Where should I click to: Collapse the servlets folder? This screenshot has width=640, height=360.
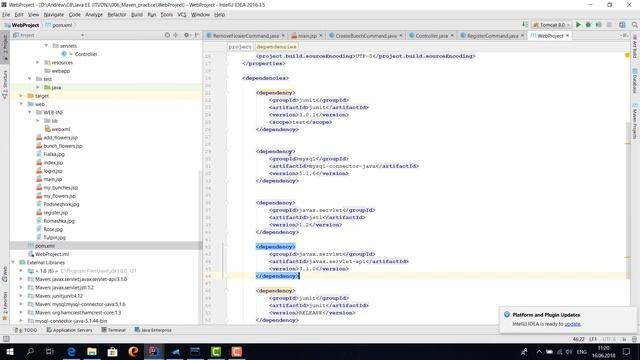tap(46, 46)
